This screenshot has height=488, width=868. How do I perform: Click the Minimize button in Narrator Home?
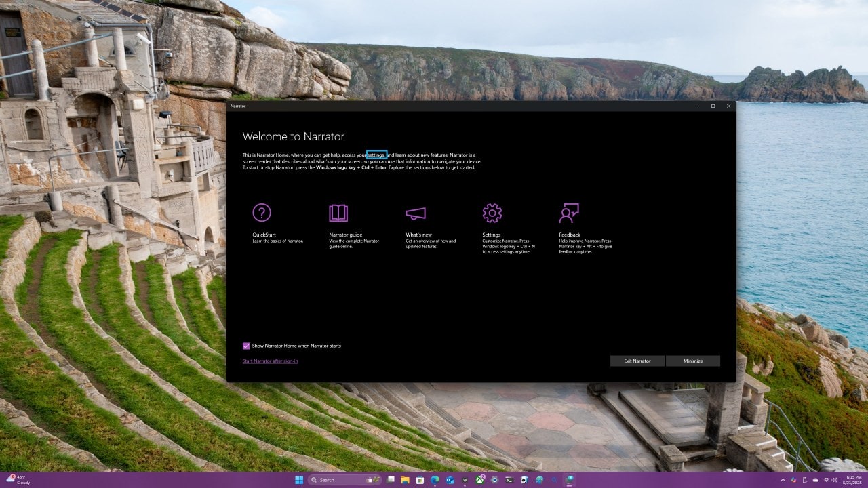693,361
